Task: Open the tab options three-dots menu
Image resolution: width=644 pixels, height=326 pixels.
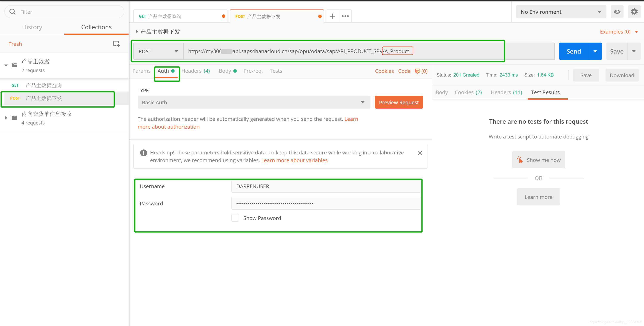Action: click(345, 16)
